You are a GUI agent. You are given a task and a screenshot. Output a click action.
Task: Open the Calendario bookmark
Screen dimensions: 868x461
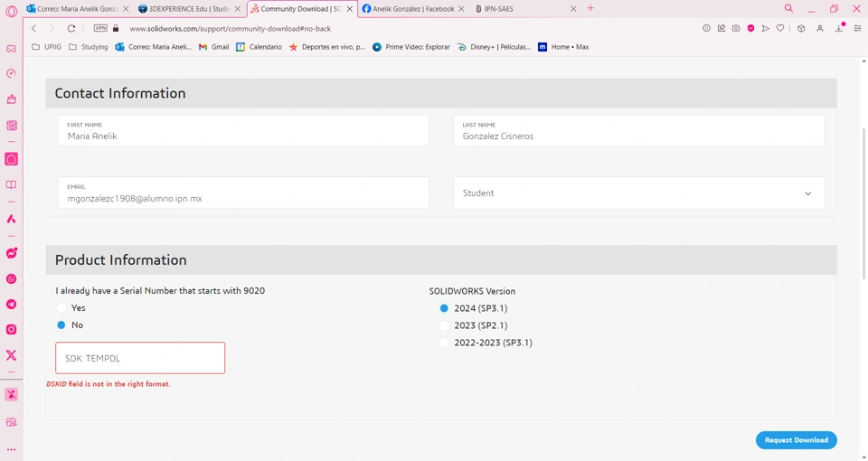click(259, 47)
